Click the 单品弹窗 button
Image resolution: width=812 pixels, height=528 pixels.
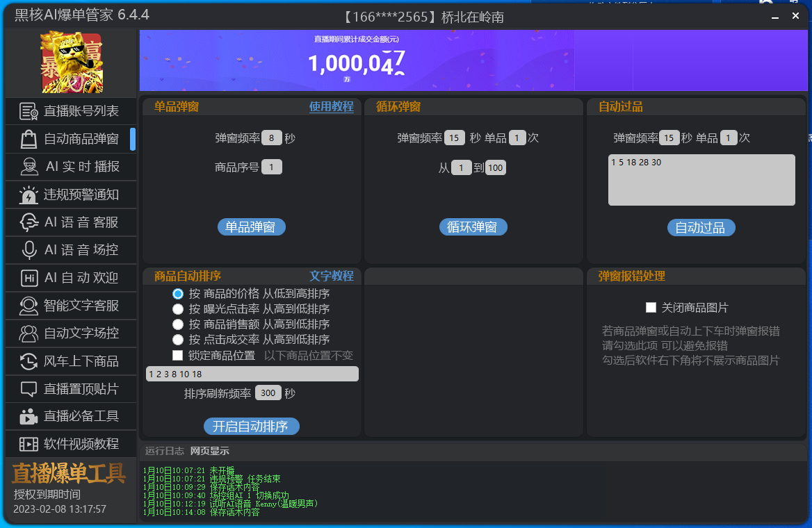point(251,226)
